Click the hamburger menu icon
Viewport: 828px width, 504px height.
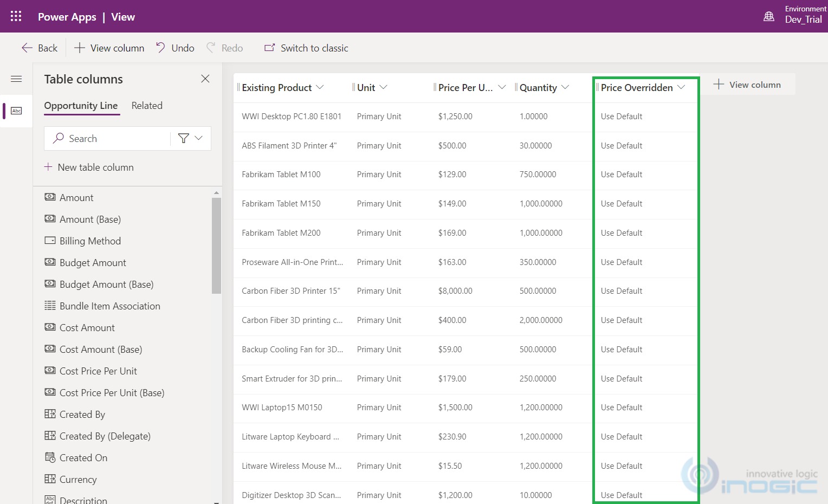16,79
